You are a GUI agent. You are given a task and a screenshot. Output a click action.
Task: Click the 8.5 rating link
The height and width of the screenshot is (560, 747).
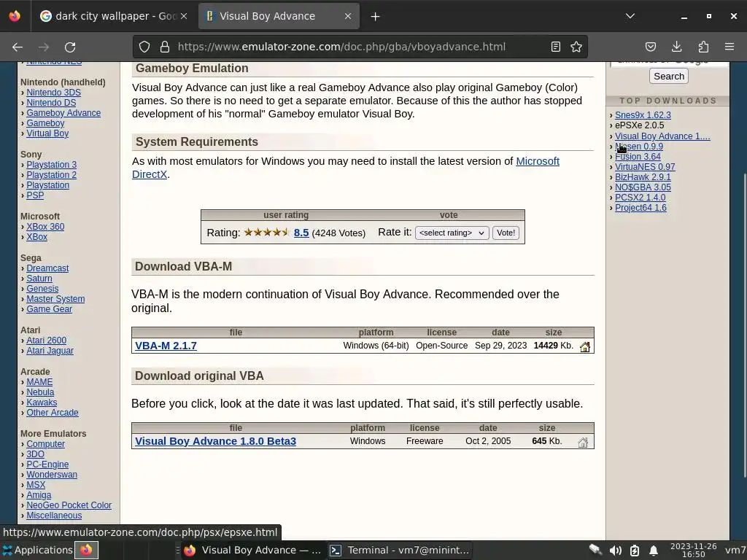pos(301,233)
